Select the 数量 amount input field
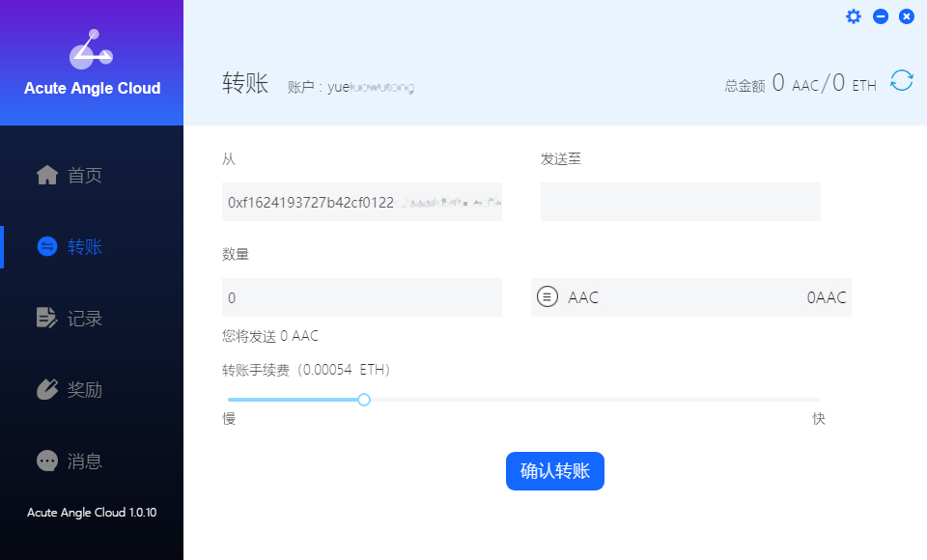 pyautogui.click(x=362, y=296)
